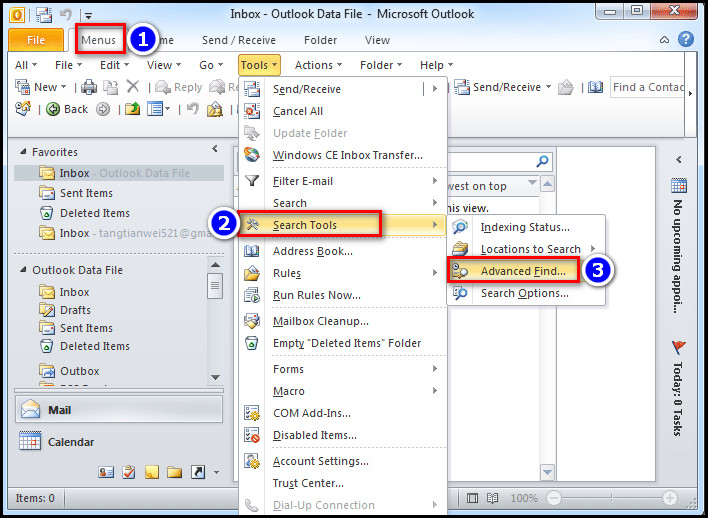Click the Reading view icon in status bar
Viewport: 708px width, 518px height.
coord(493,498)
